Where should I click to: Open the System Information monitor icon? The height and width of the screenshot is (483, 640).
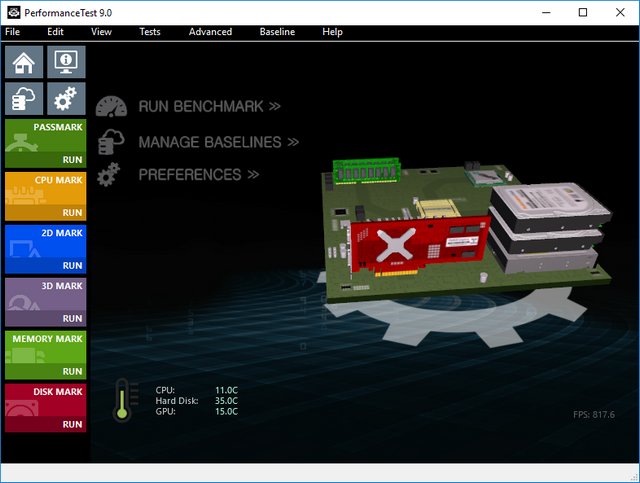point(67,61)
